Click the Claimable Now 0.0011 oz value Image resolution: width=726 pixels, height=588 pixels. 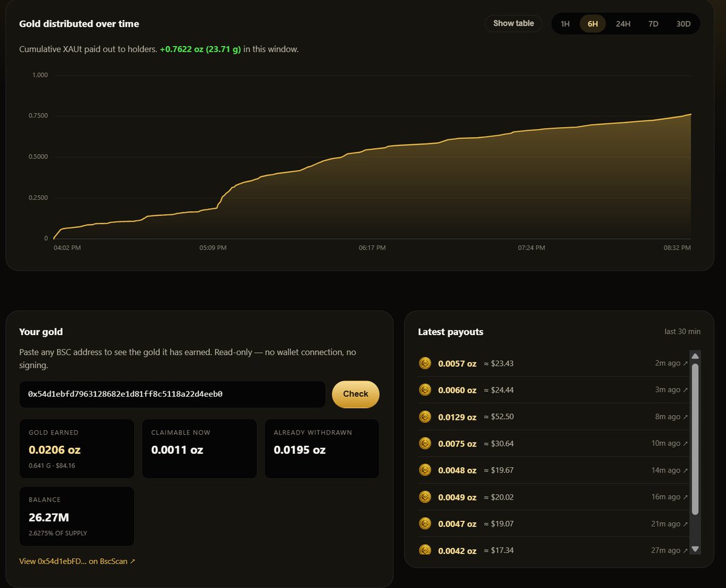coord(177,450)
